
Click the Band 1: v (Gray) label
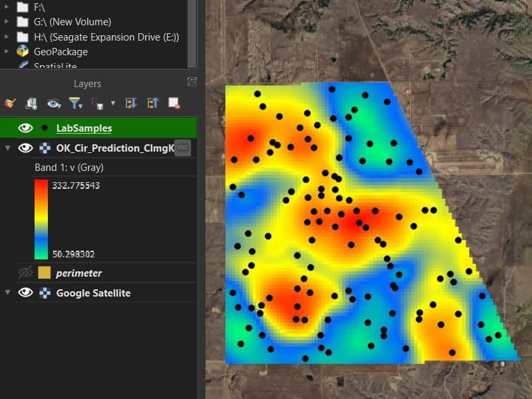(x=69, y=168)
